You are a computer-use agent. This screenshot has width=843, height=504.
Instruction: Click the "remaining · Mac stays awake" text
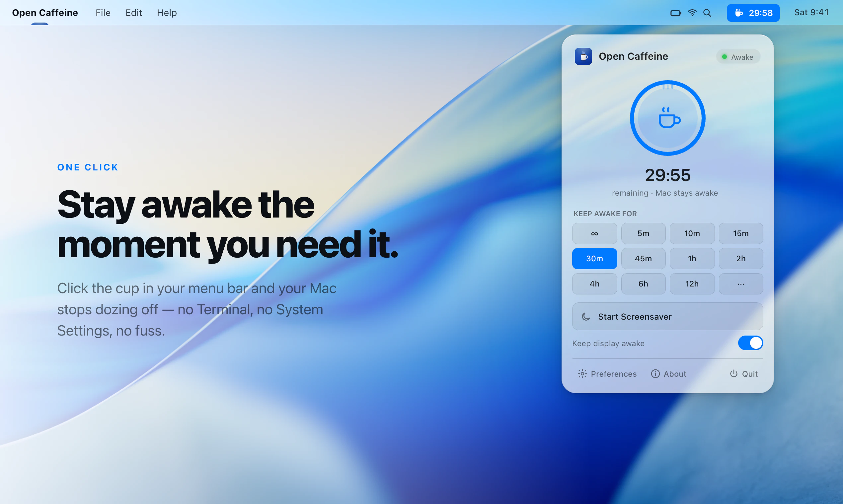coord(665,193)
